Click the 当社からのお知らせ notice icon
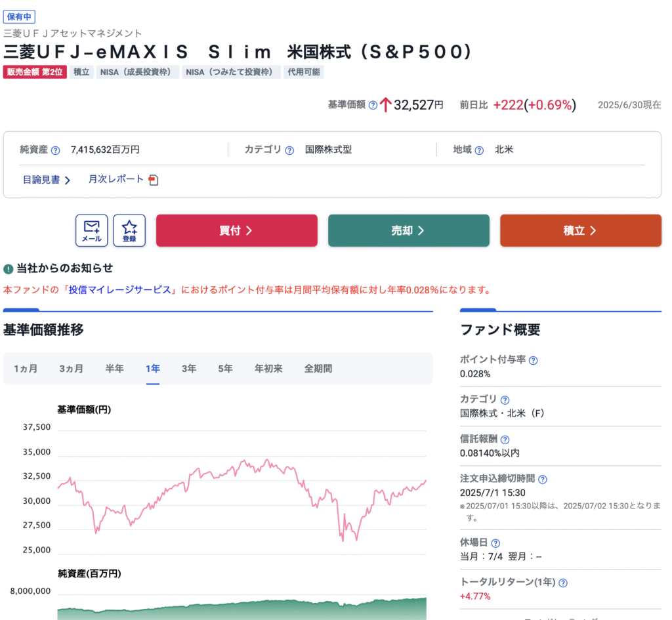 [8, 269]
